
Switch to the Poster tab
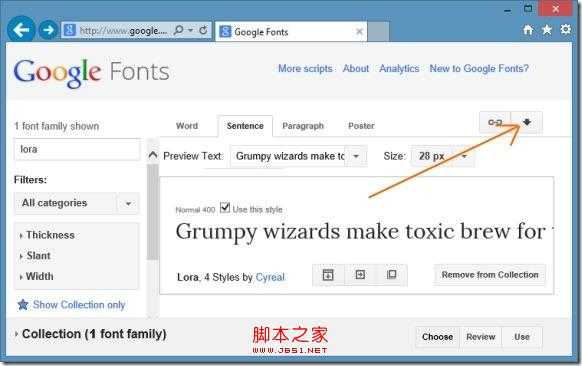pyautogui.click(x=361, y=126)
